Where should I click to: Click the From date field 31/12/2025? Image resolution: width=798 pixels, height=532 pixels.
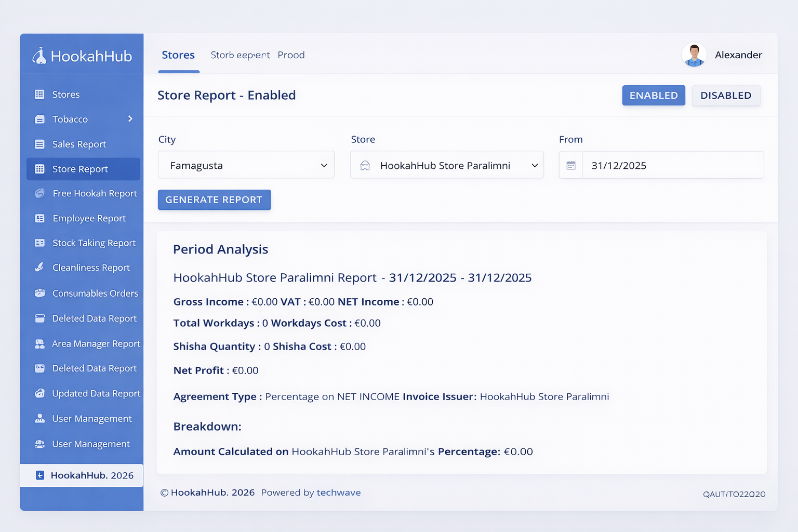[672, 165]
